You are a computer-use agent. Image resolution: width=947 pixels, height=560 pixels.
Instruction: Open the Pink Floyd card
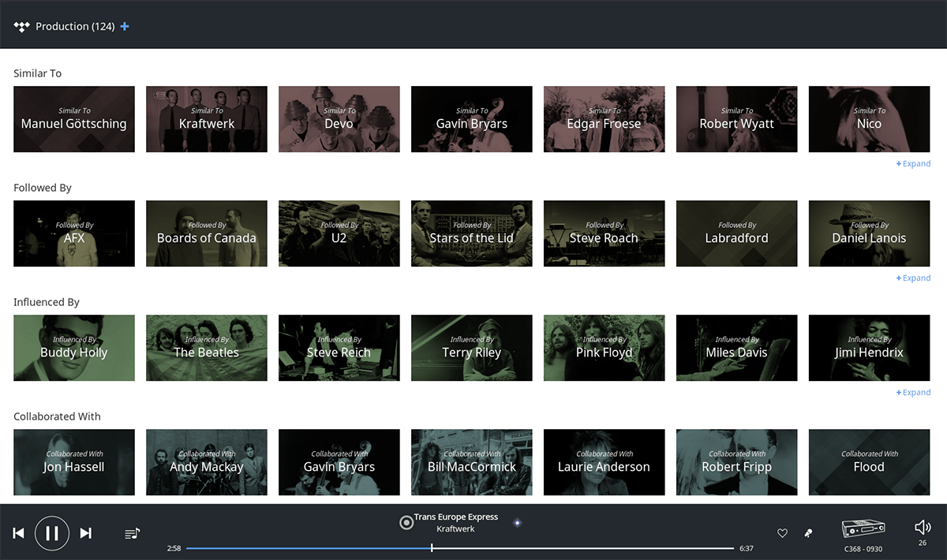pyautogui.click(x=605, y=348)
